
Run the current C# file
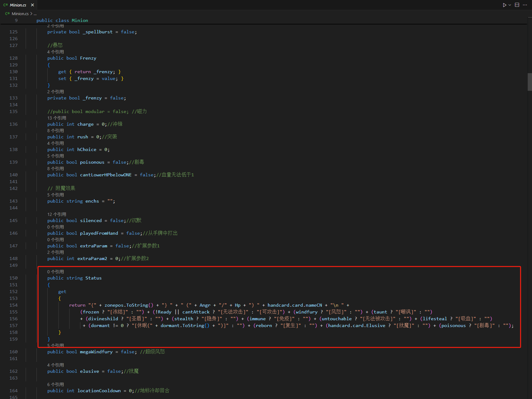504,5
